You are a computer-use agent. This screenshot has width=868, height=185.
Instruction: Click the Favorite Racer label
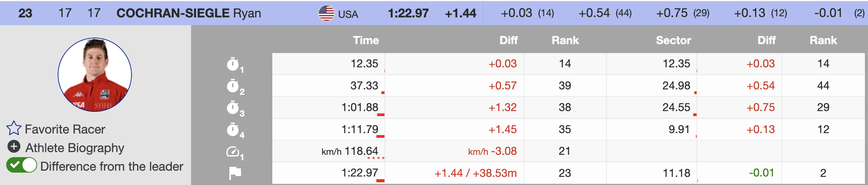[x=65, y=129]
